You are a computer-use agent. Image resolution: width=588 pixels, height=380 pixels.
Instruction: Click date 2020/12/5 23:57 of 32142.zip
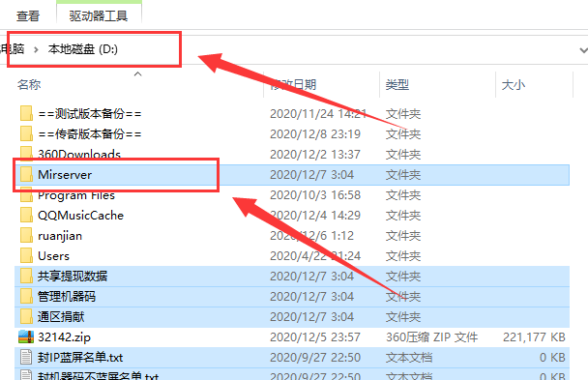pos(315,337)
